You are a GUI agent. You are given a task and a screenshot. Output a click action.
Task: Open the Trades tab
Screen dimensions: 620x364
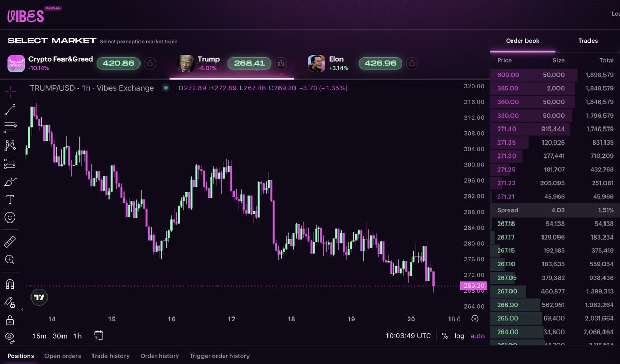click(588, 41)
